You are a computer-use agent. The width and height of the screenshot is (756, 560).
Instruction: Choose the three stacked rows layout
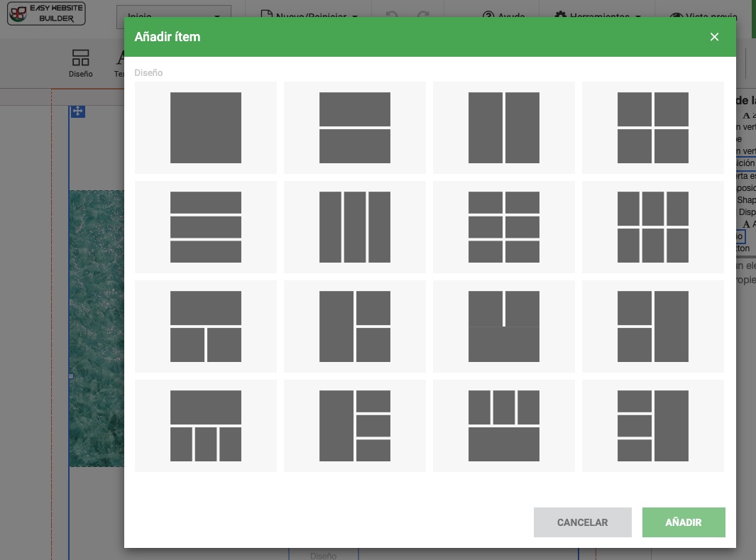pyautogui.click(x=206, y=227)
